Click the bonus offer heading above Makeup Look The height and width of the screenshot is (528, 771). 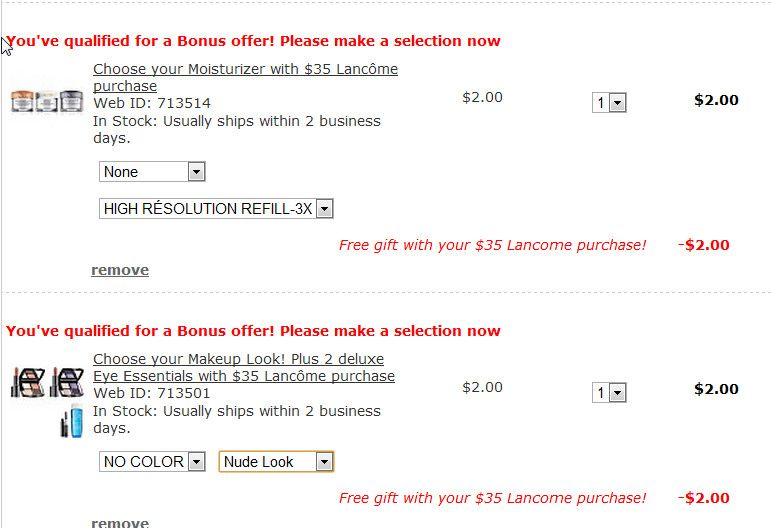pyautogui.click(x=253, y=331)
